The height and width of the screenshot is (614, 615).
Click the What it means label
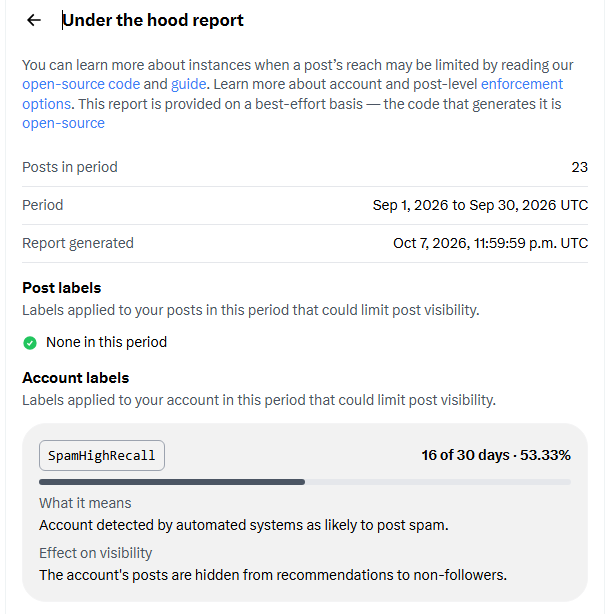pyautogui.click(x=85, y=503)
